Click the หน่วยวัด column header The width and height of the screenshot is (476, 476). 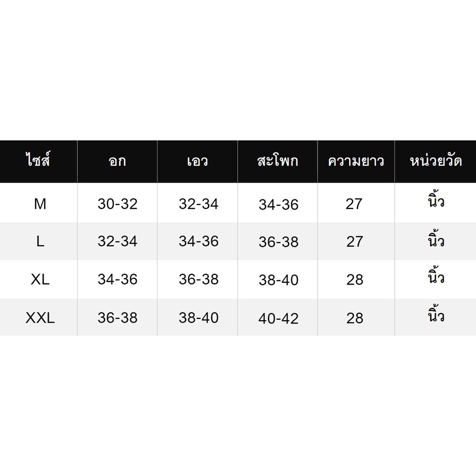[x=436, y=160]
